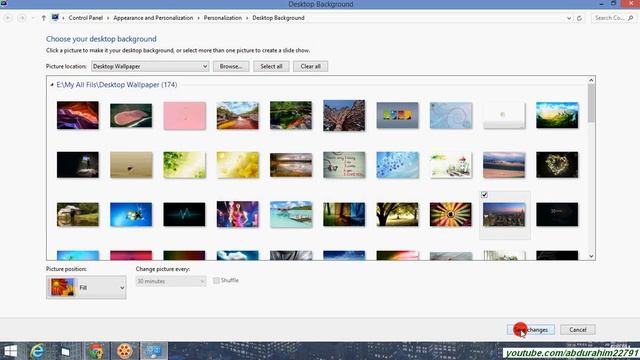
Task: Select the green leaves wallpaper thumbnail
Action: 184,165
